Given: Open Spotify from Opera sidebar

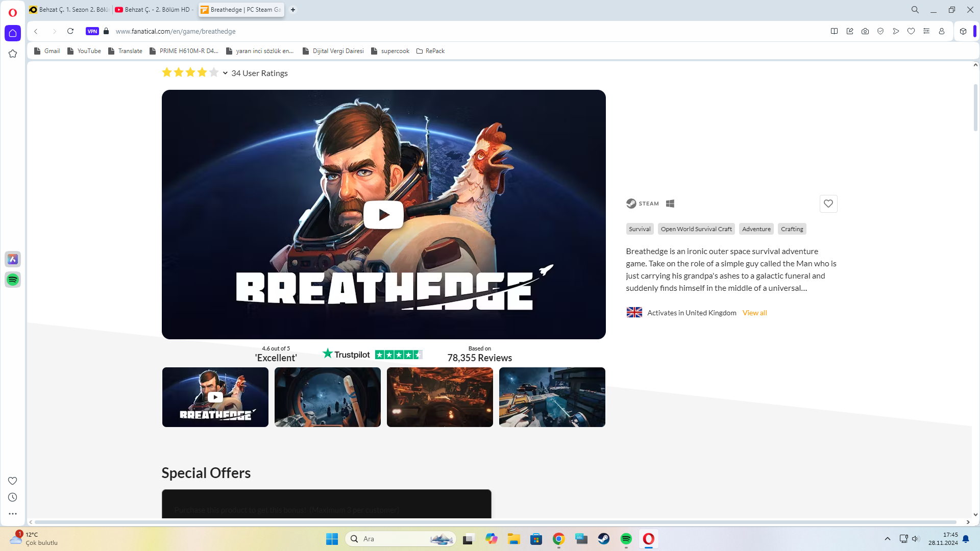Looking at the screenshot, I should coord(13,280).
